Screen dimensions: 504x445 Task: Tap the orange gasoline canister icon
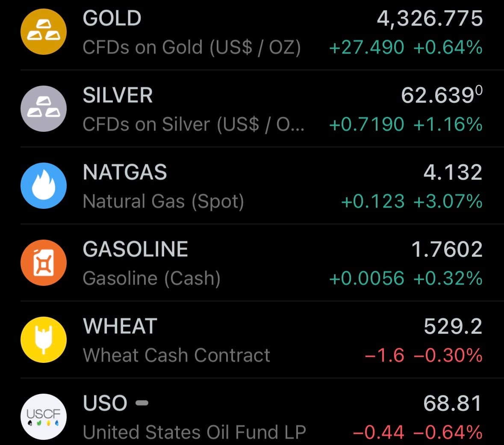pos(44,263)
